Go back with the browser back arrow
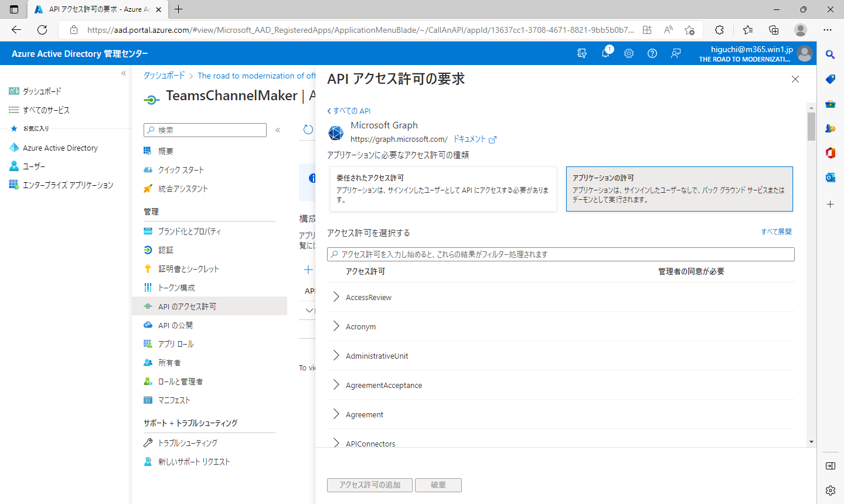Image resolution: width=844 pixels, height=504 pixels. [16, 30]
